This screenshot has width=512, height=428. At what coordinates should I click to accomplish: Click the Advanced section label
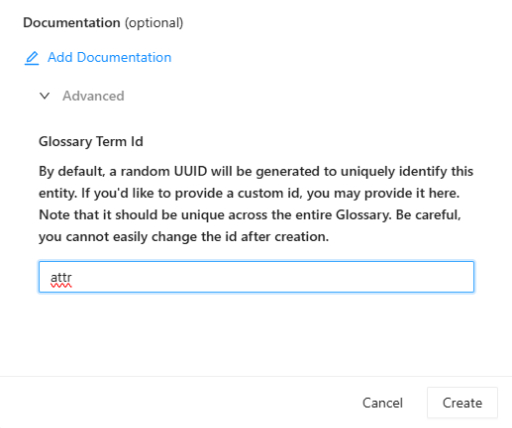point(93,96)
